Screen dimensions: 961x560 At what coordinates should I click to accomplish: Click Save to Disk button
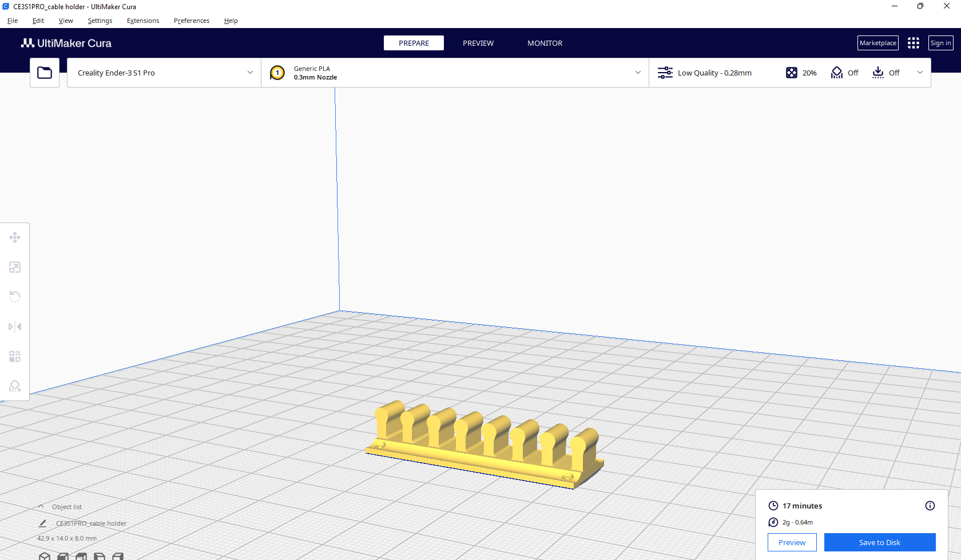(x=880, y=542)
